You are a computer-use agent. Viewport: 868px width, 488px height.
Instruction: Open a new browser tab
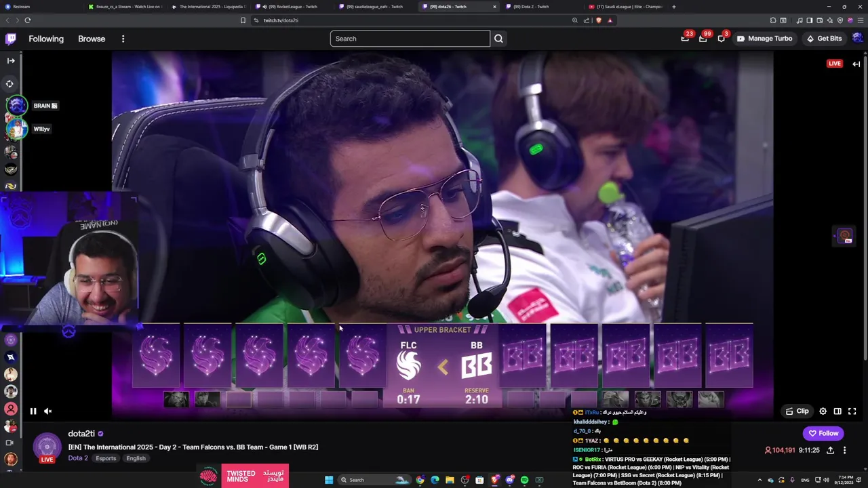pyautogui.click(x=673, y=7)
